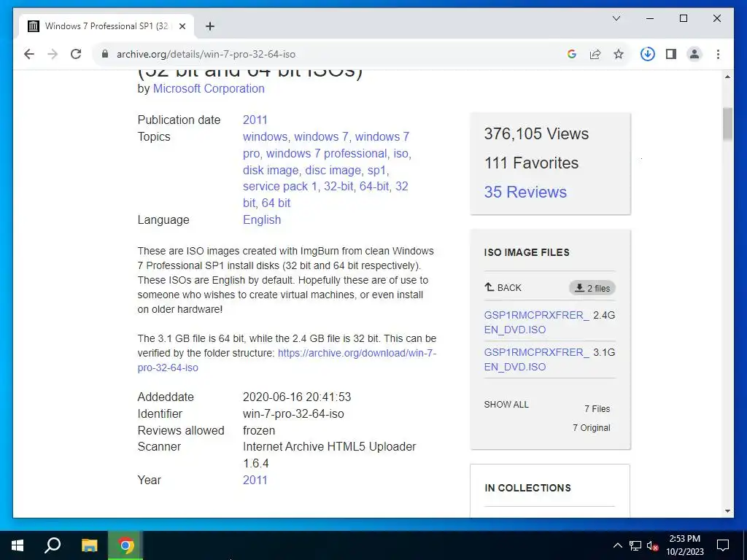Select the Windows 7 Professional SP1 tab
Image resolution: width=747 pixels, height=560 pixels.
click(x=107, y=26)
